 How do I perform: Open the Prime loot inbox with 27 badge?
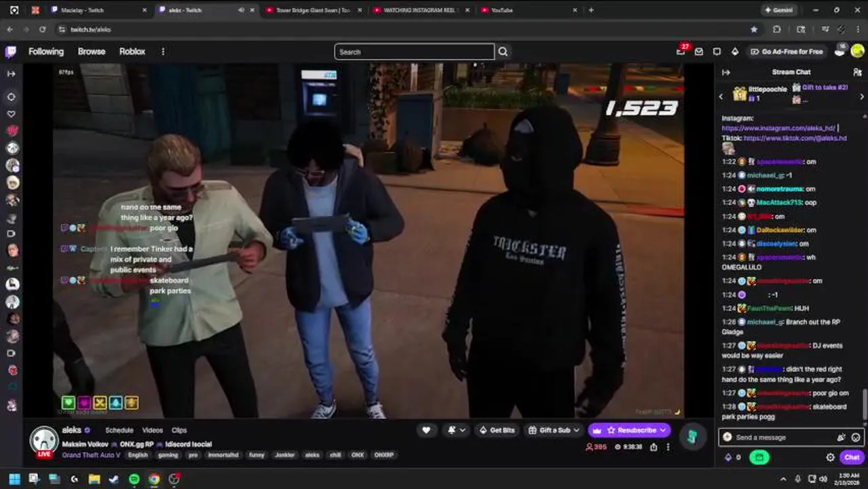[x=681, y=51]
